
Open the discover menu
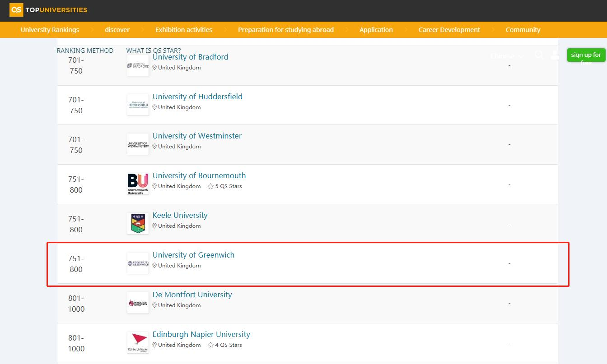click(x=117, y=30)
